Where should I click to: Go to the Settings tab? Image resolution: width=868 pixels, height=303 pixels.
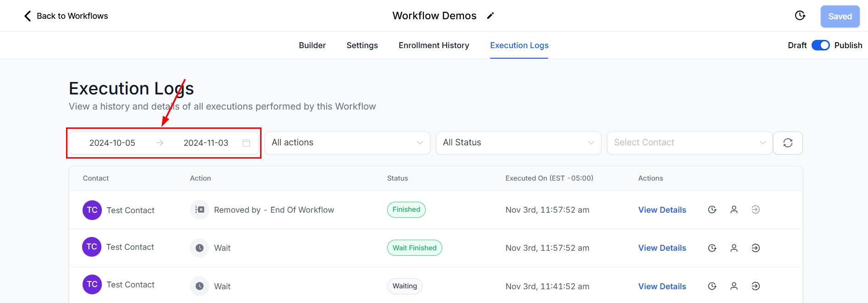coord(362,45)
